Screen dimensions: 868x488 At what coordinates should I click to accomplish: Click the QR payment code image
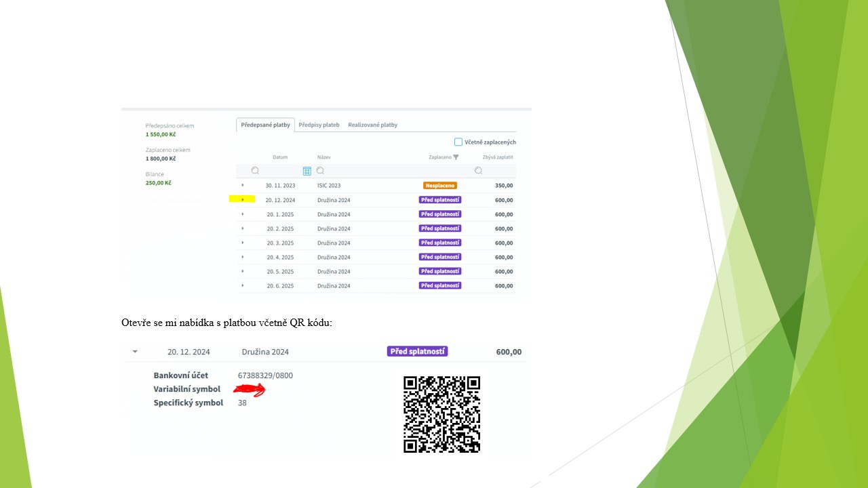[x=441, y=414]
